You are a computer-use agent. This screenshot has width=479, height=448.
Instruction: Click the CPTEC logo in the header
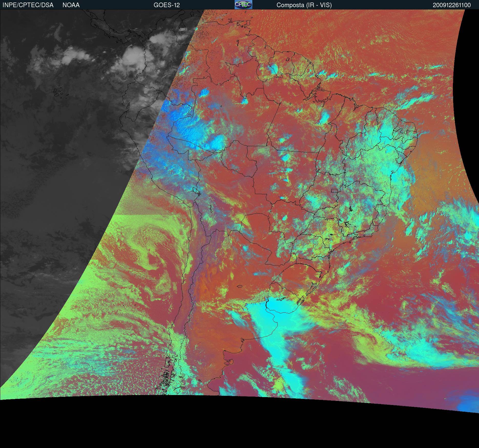[243, 5]
